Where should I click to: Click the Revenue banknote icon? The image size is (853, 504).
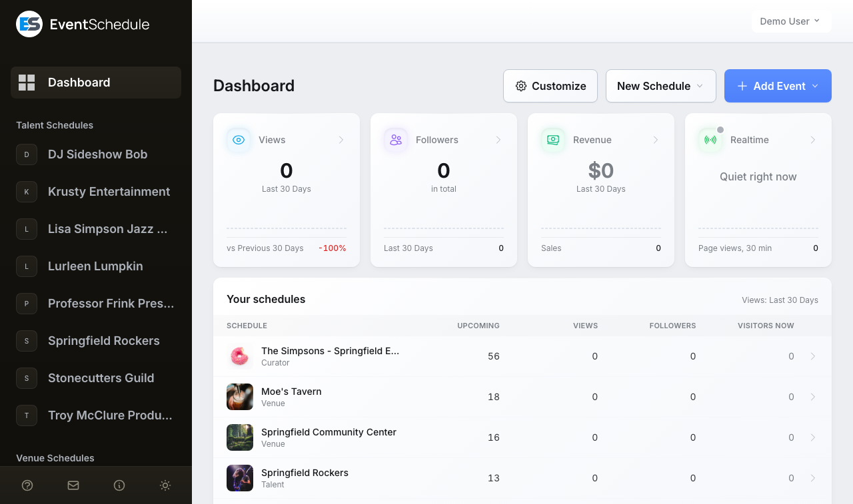[553, 140]
